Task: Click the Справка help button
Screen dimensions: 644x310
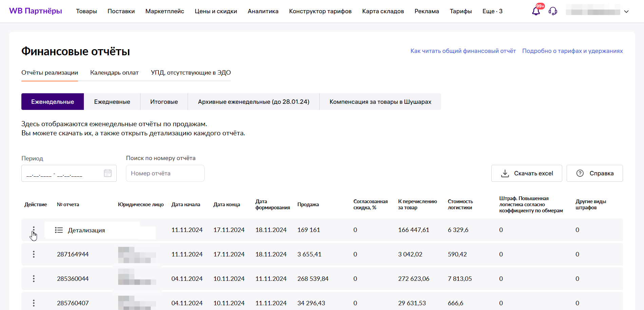Action: coord(595,173)
